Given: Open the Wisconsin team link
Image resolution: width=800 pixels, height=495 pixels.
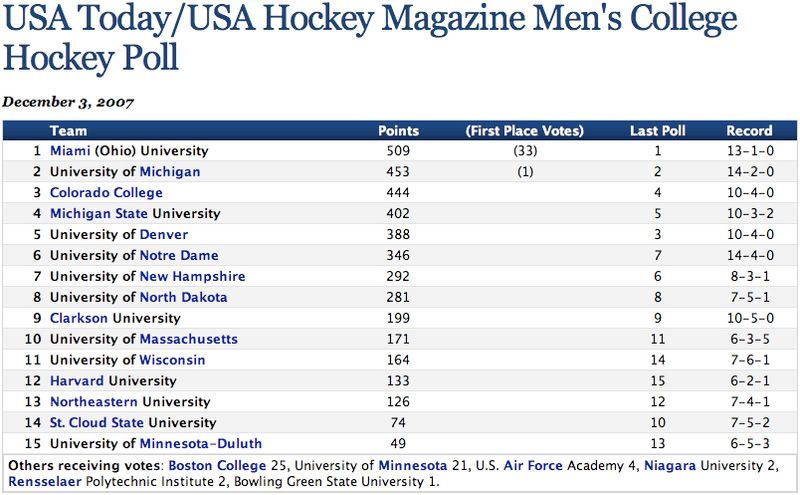Looking at the screenshot, I should point(173,361).
